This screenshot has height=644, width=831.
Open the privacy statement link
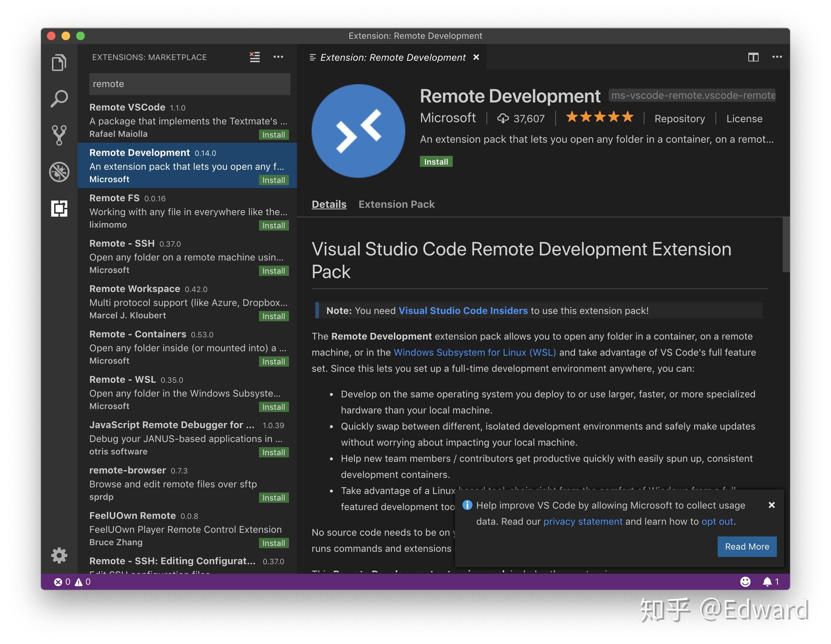(x=583, y=521)
